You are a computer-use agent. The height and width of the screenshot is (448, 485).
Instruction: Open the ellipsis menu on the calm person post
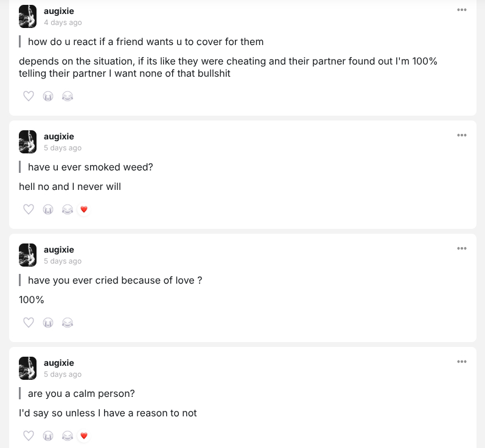[x=462, y=362]
